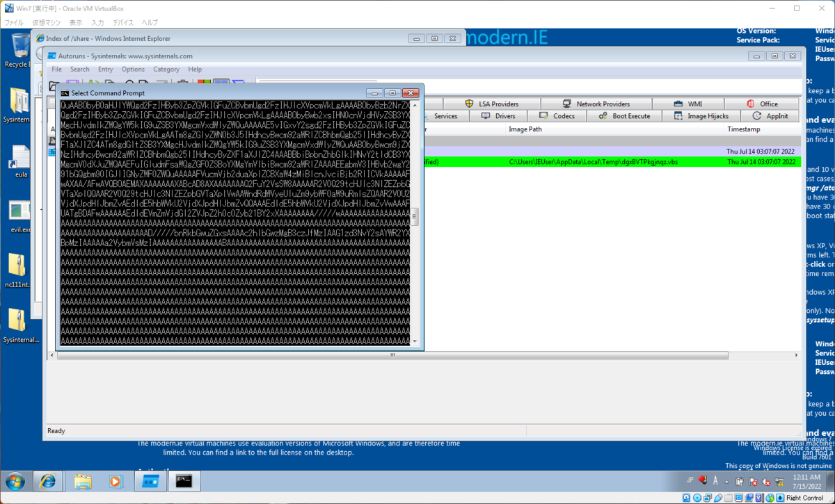Image resolution: width=835 pixels, height=504 pixels.
Task: Click the Command Prompt title bar icon
Action: click(x=65, y=93)
